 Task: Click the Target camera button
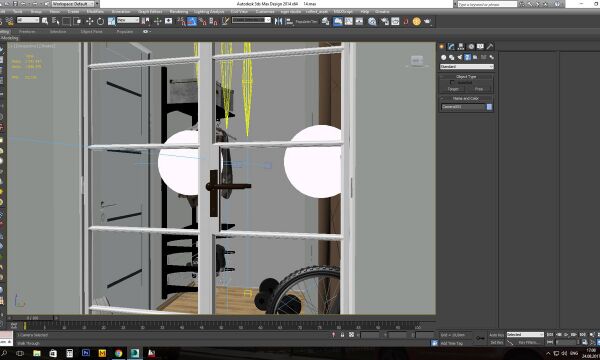coord(453,89)
